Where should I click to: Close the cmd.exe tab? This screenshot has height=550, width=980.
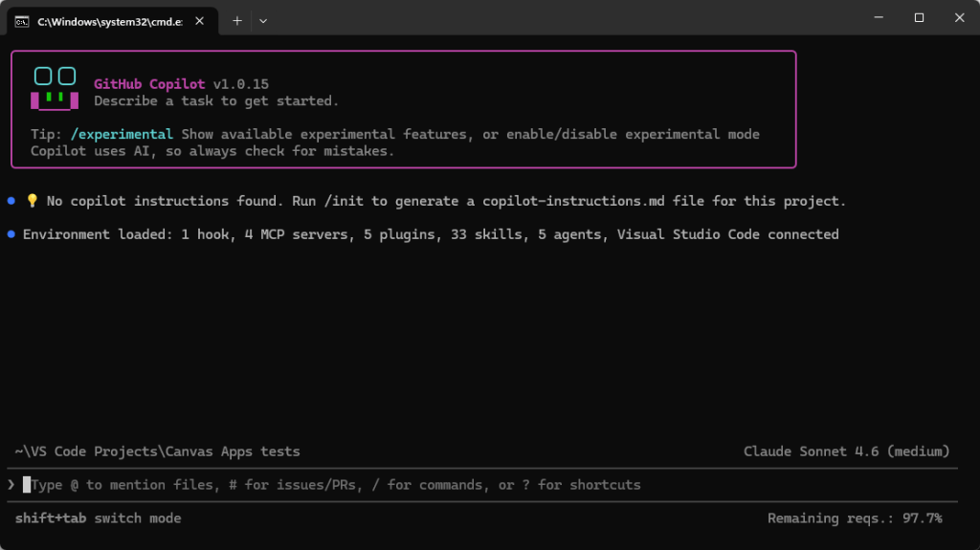pos(202,20)
